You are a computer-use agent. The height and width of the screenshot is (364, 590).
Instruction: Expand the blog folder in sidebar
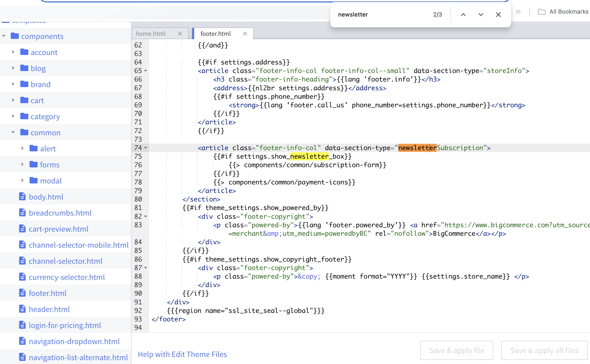tap(13, 68)
